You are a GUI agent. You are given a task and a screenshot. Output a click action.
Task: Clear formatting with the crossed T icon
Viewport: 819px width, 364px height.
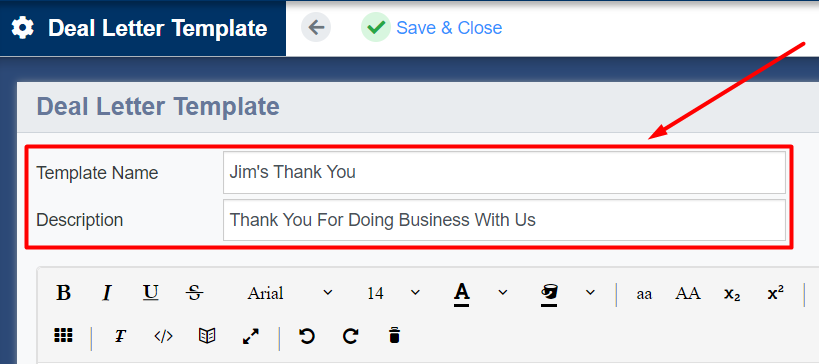[120, 336]
